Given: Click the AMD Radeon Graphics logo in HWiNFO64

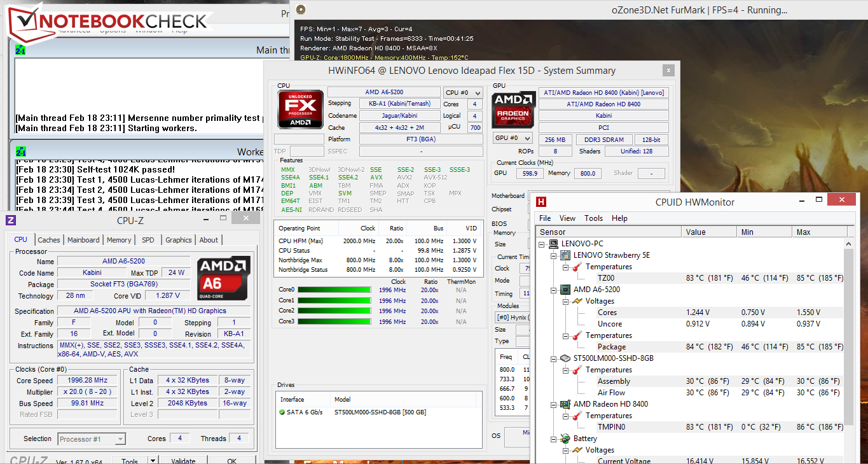Looking at the screenshot, I should click(x=514, y=109).
